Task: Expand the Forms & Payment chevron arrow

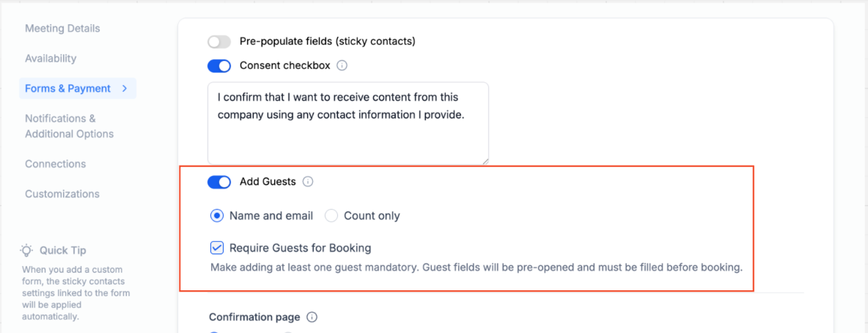Action: click(125, 89)
